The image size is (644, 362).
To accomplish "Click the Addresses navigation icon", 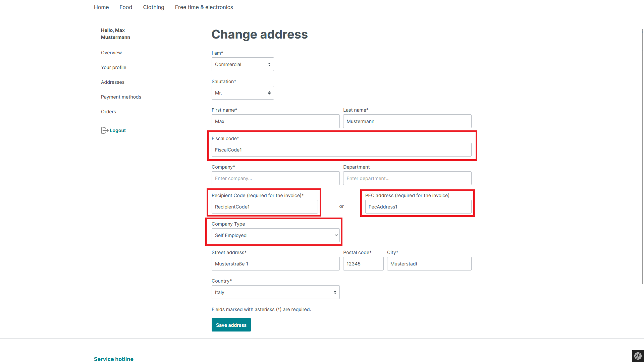I will point(112,82).
